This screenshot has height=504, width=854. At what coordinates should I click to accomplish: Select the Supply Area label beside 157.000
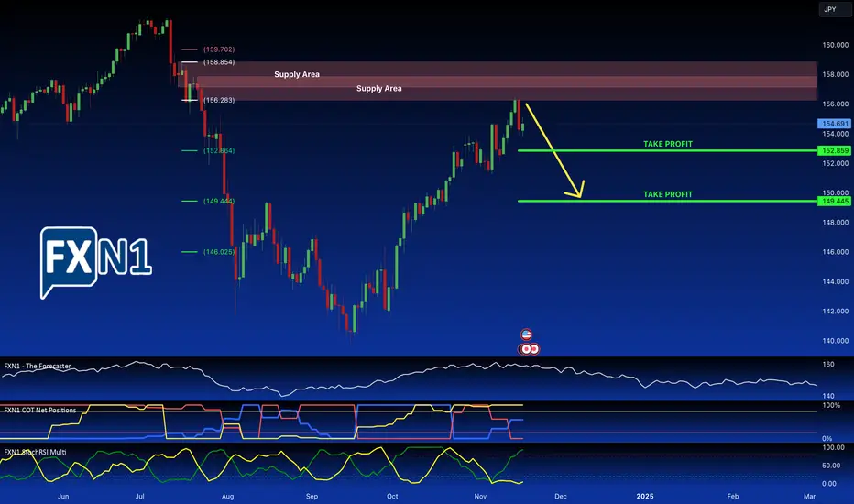click(379, 88)
